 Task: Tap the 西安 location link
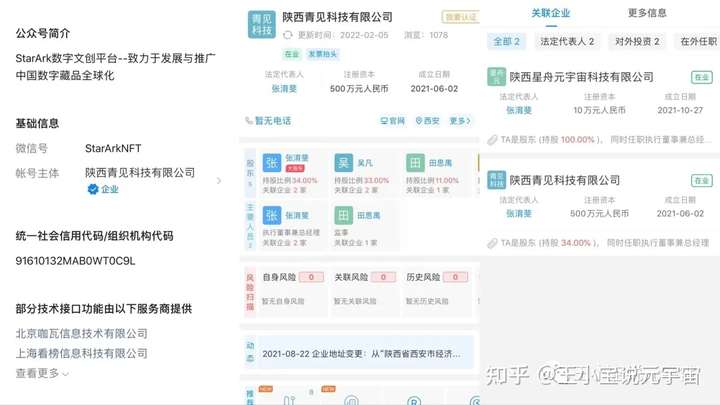pos(428,121)
